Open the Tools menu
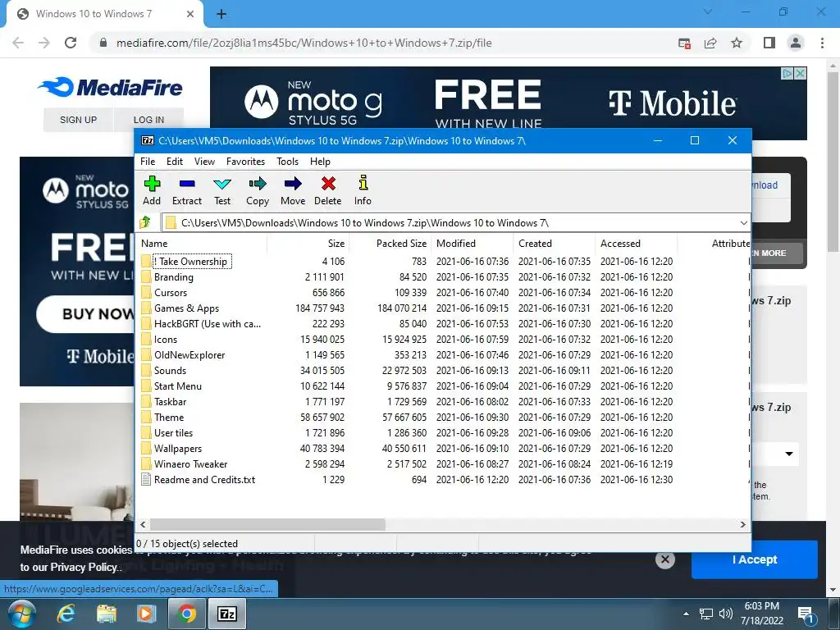Viewport: 840px width, 630px height. click(x=287, y=162)
